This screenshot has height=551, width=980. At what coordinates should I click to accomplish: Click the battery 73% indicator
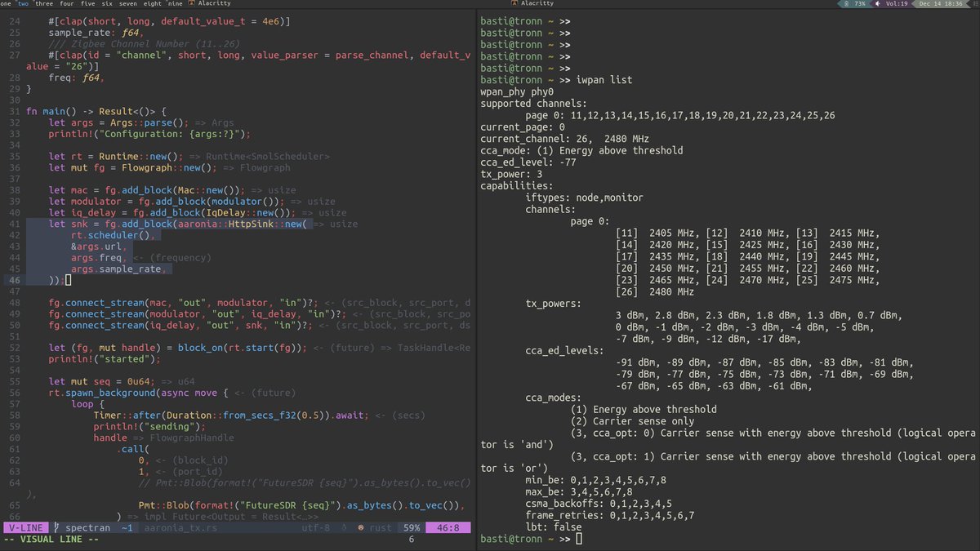[x=855, y=4]
